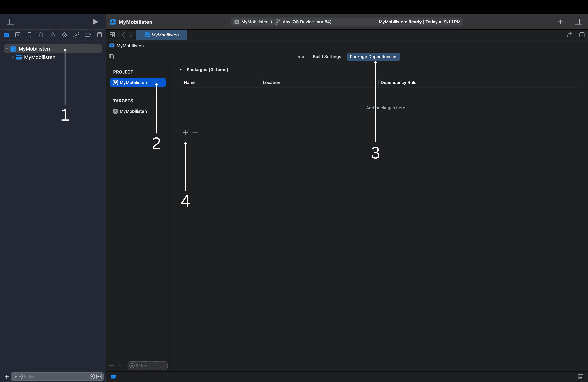Select MyMobilisten project root in navigator
Image resolution: width=588 pixels, height=382 pixels.
(x=53, y=49)
